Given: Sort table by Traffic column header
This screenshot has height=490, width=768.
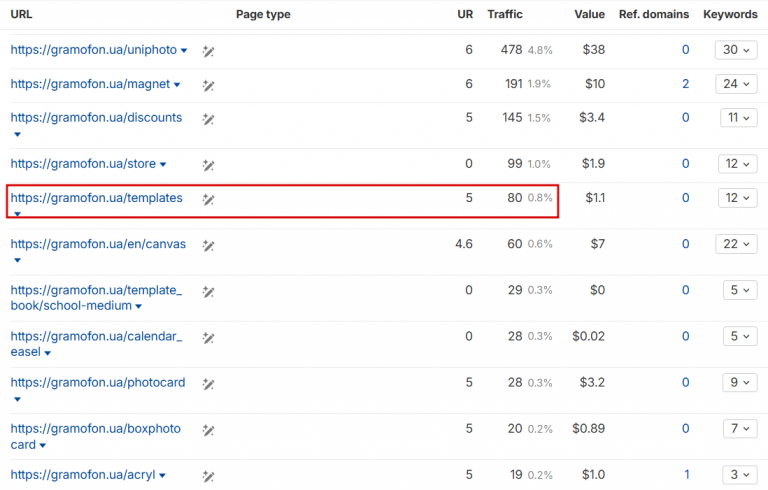Looking at the screenshot, I should [x=504, y=15].
